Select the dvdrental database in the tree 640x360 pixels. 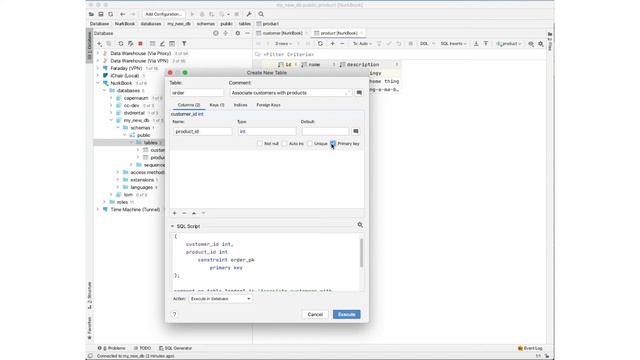point(134,113)
